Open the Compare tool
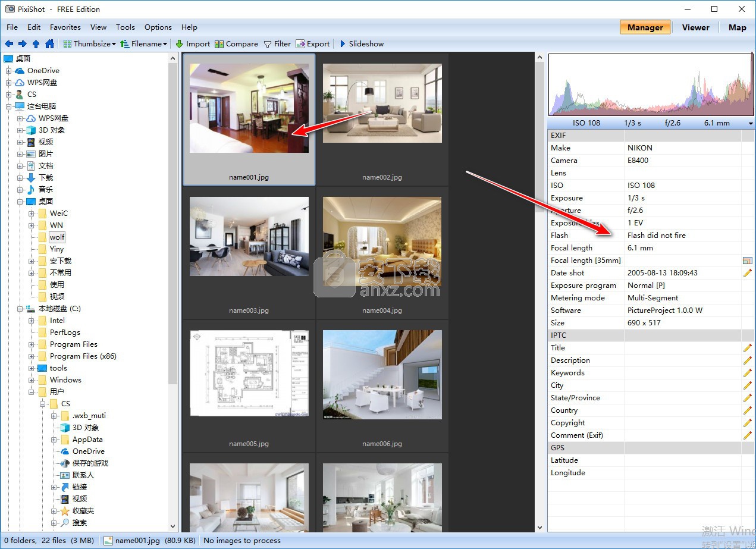The width and height of the screenshot is (756, 549). pos(236,44)
